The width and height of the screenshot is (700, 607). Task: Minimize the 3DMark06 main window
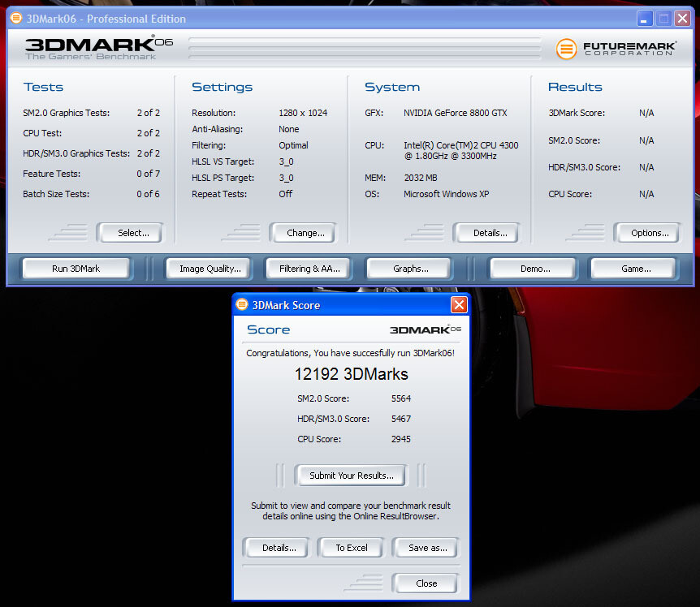click(x=645, y=19)
